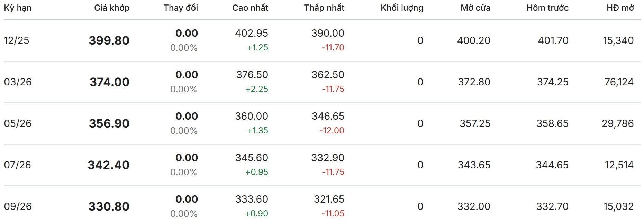Select the "Cao nhất" column header
The image size is (644, 223).
click(250, 8)
